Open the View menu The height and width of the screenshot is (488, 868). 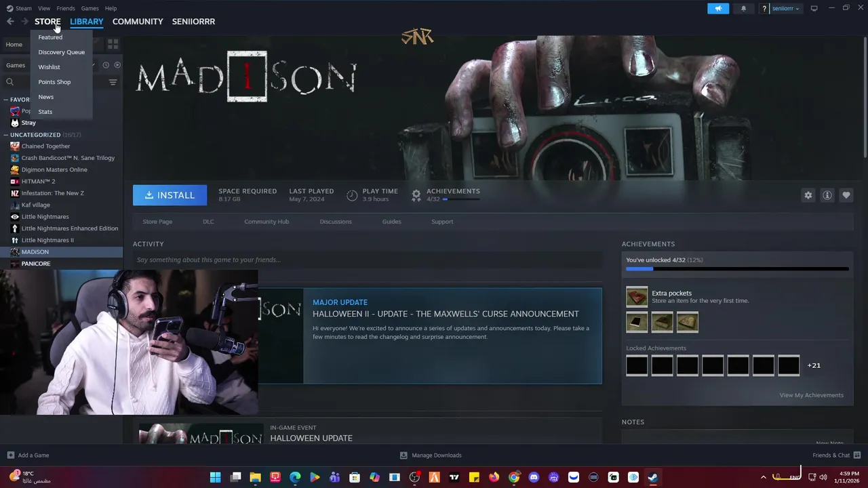(x=44, y=8)
